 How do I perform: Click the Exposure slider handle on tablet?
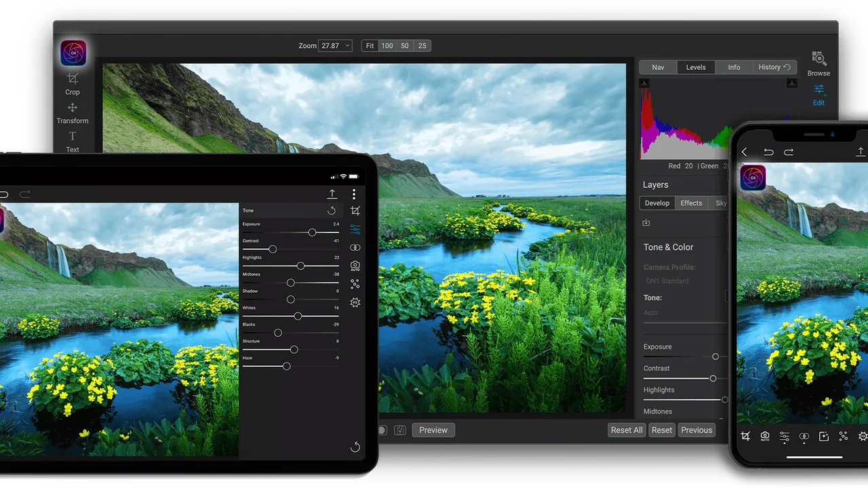tap(312, 232)
